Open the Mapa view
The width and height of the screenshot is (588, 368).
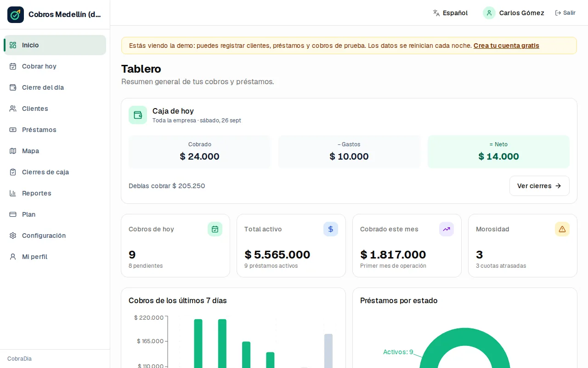(55, 151)
